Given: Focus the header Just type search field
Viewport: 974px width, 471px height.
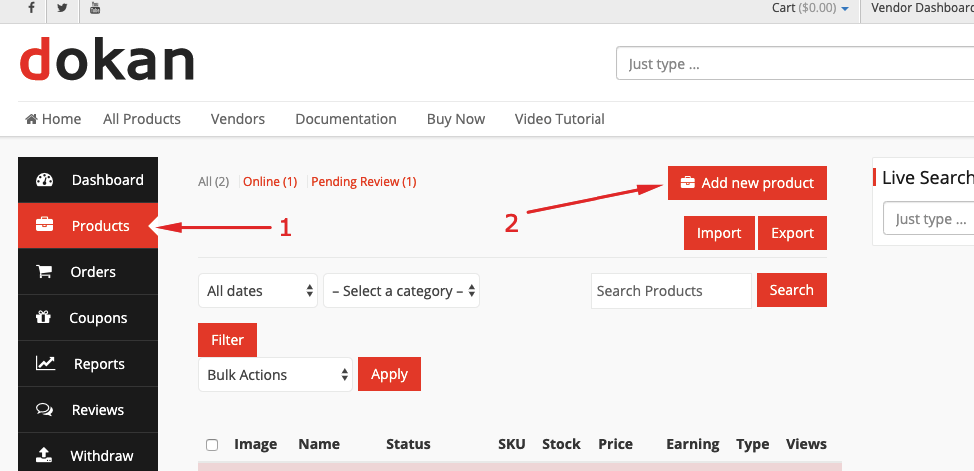Looking at the screenshot, I should coord(795,63).
